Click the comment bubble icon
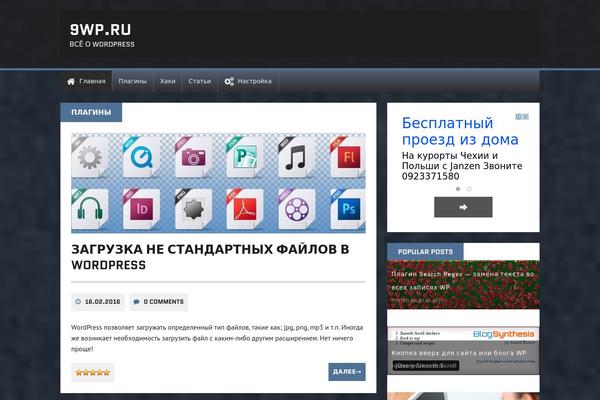Image resolution: width=600 pixels, height=400 pixels. coord(136,302)
